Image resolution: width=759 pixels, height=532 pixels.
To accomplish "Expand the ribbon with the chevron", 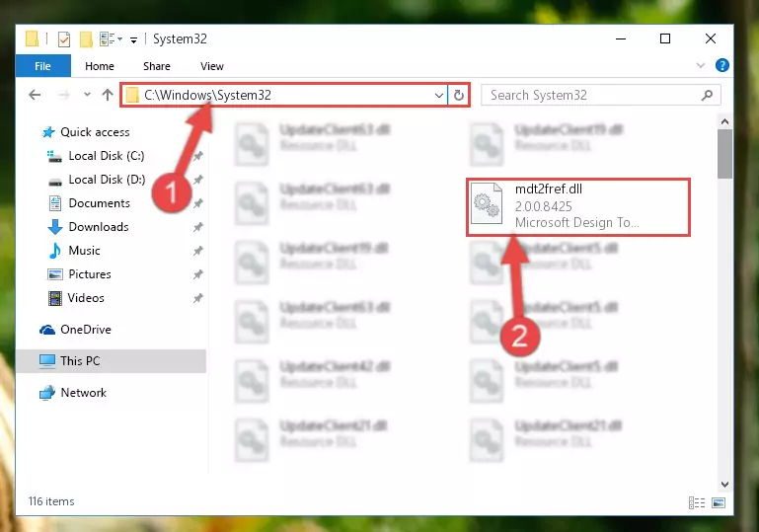I will [x=700, y=65].
